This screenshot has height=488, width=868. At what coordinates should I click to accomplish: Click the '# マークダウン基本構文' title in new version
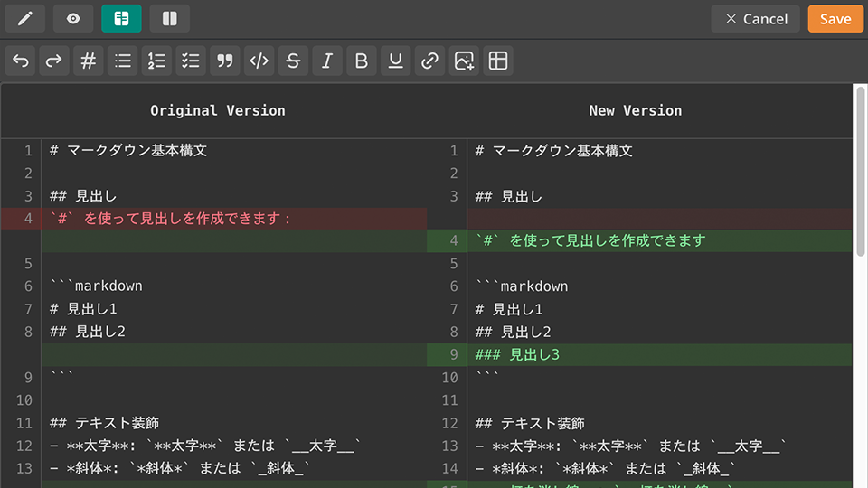click(x=553, y=151)
